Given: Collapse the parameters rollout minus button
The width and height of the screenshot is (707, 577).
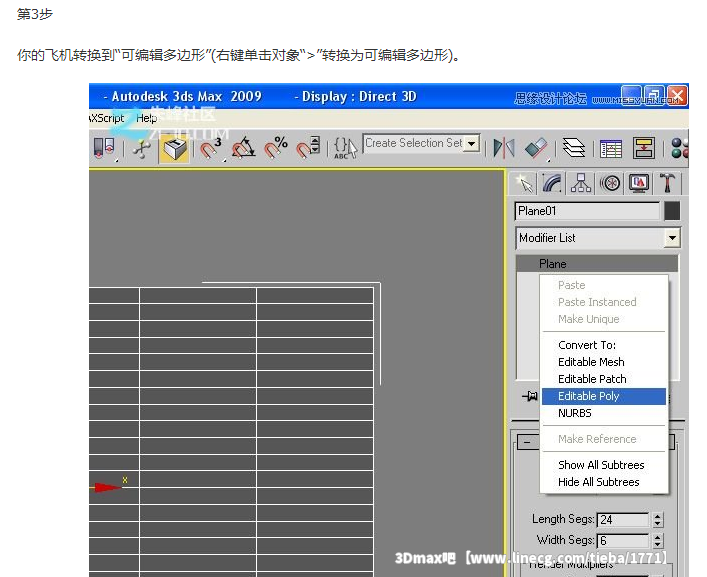Looking at the screenshot, I should [x=528, y=442].
